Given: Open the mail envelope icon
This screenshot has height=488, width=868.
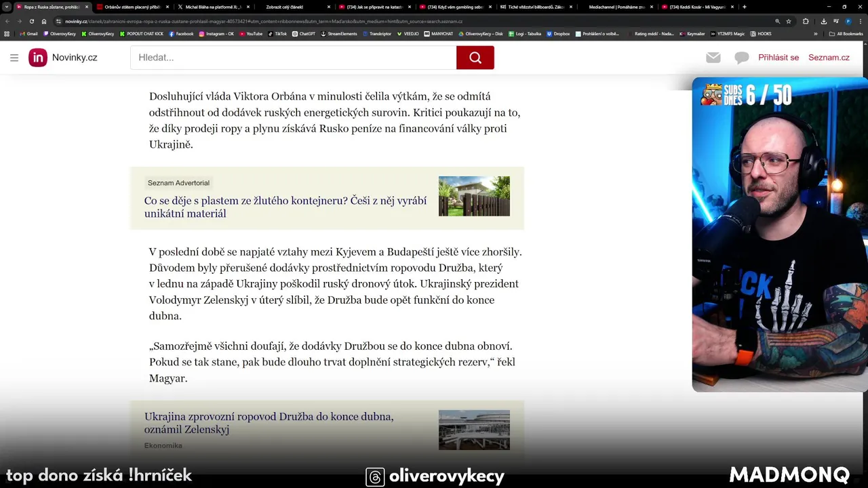Looking at the screenshot, I should tap(713, 58).
